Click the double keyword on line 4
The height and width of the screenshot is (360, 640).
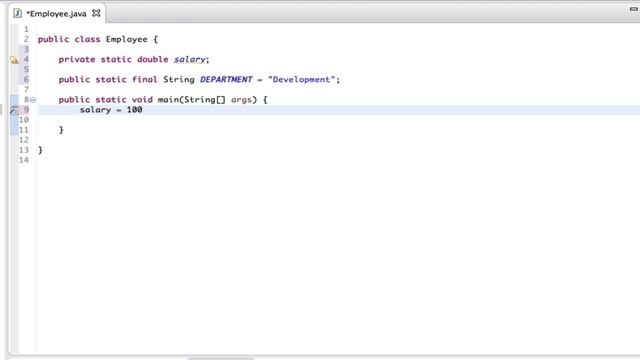click(153, 59)
